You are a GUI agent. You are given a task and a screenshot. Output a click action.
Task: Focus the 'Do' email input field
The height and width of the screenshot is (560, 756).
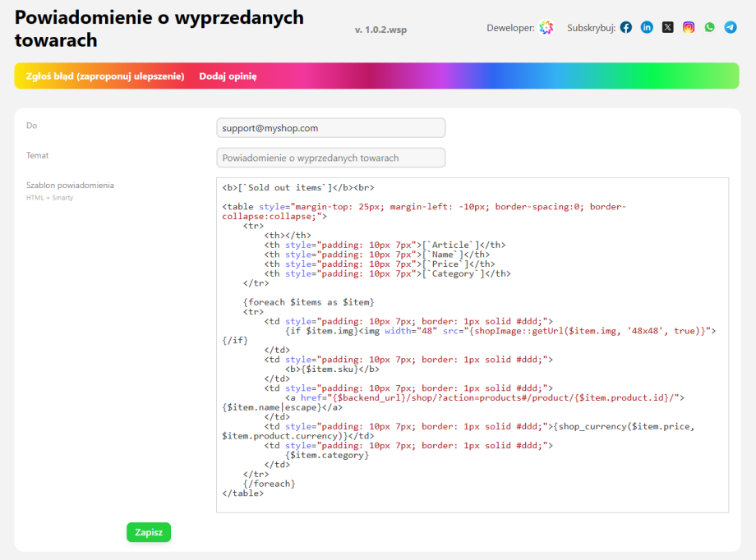click(330, 128)
